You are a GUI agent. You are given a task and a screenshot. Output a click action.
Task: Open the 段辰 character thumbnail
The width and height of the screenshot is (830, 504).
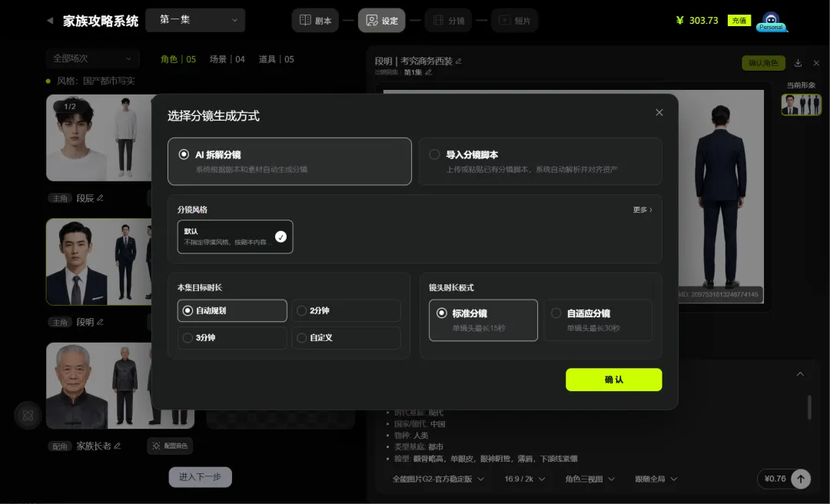pos(99,138)
